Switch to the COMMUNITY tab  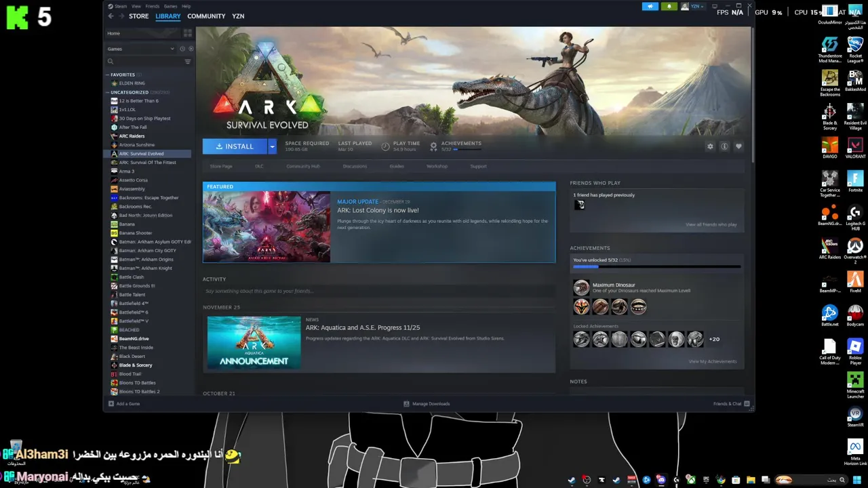click(206, 16)
